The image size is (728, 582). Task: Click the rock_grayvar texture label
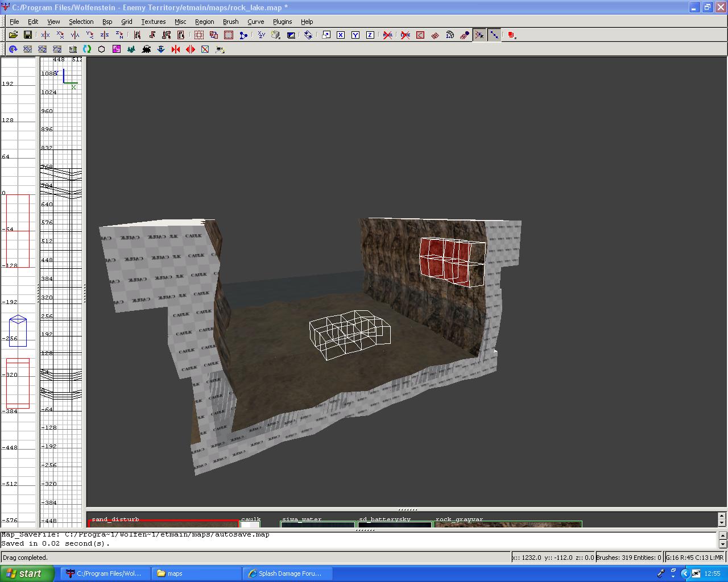click(x=460, y=519)
